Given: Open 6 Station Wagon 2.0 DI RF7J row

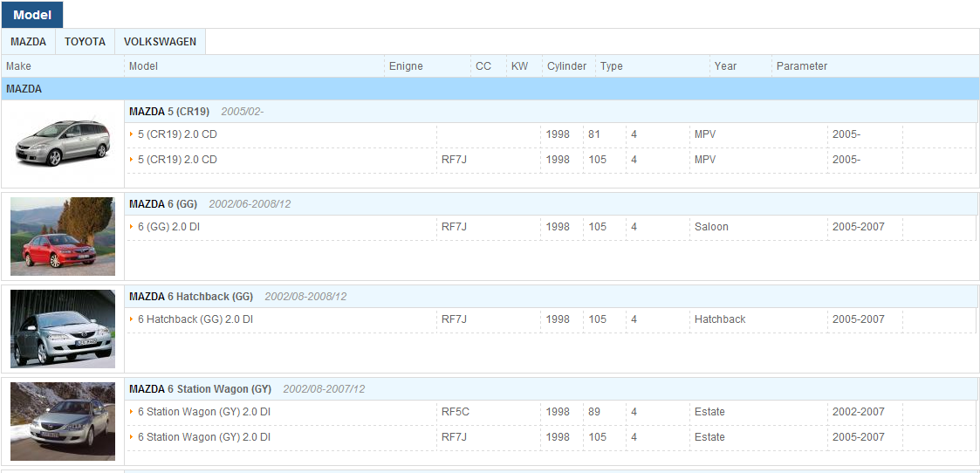Looking at the screenshot, I should [x=550, y=437].
